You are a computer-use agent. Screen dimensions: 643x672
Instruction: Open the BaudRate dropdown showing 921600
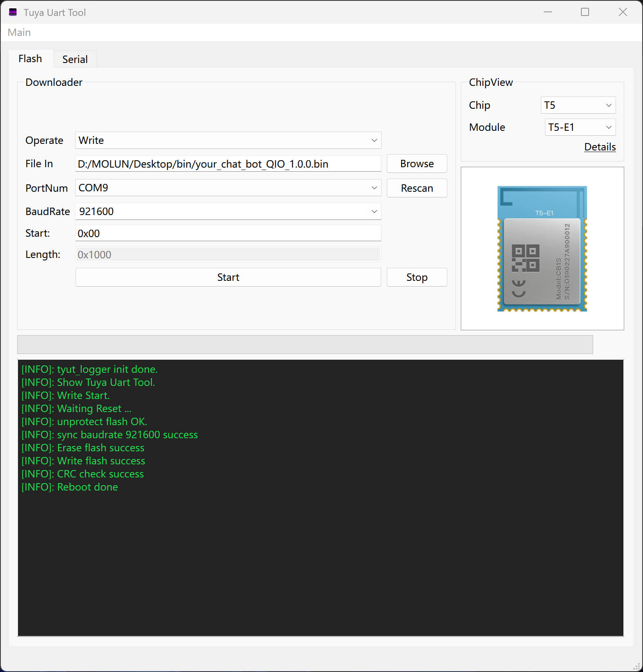tap(228, 211)
